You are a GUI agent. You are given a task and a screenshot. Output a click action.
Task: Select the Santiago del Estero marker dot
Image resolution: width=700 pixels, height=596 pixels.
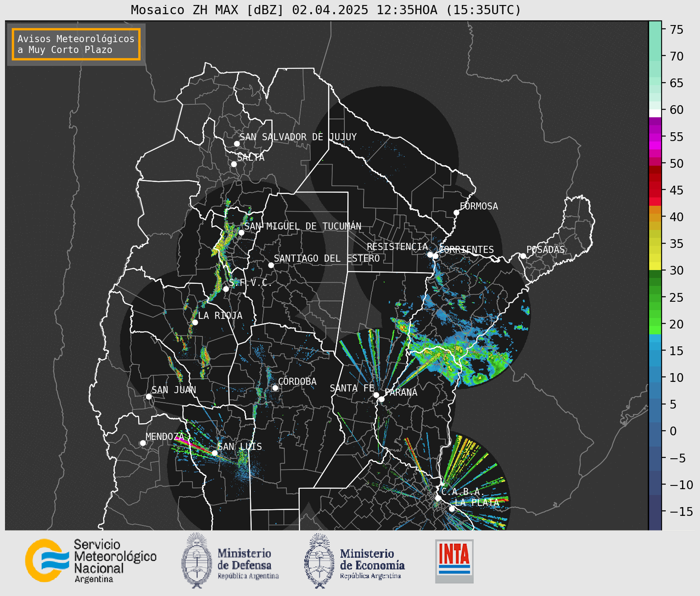pos(271,265)
